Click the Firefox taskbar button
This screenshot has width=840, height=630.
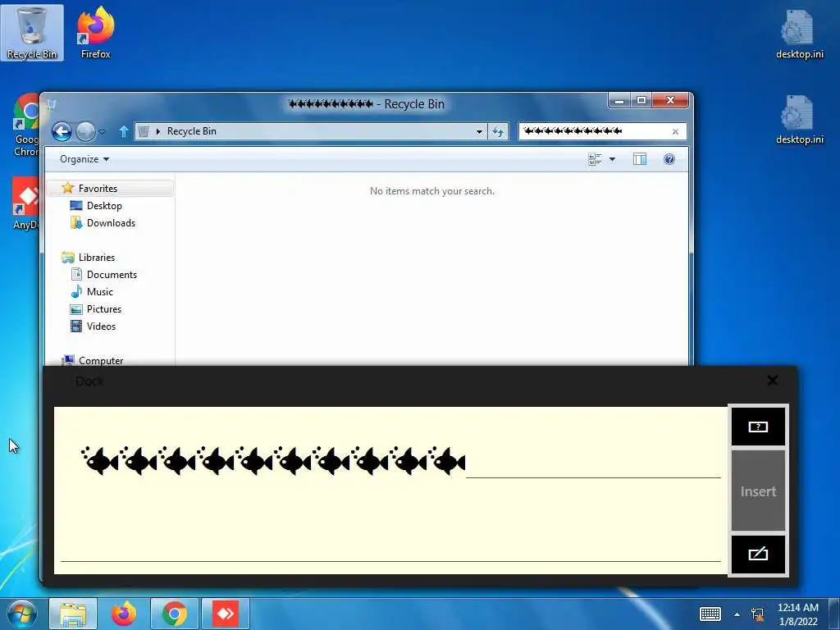click(x=124, y=614)
